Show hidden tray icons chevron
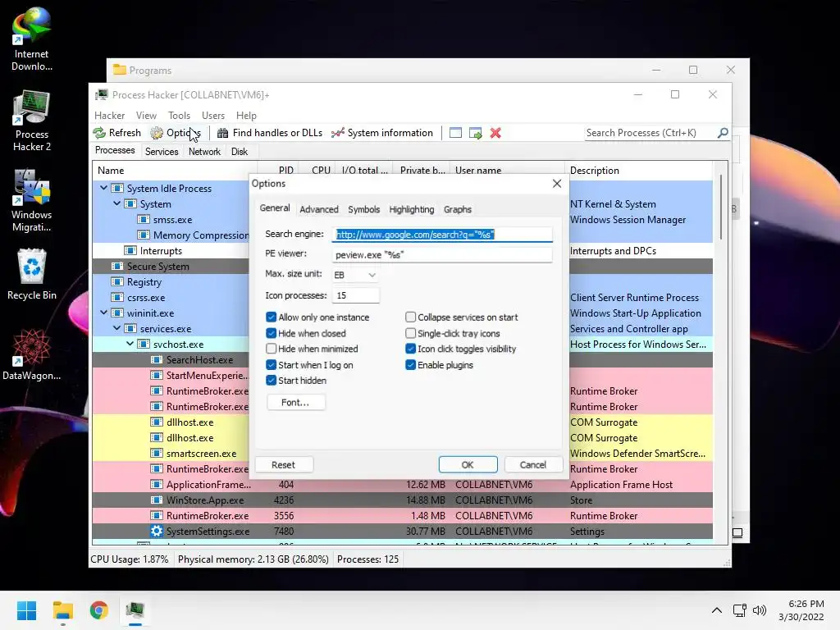840x630 pixels. 716,610
